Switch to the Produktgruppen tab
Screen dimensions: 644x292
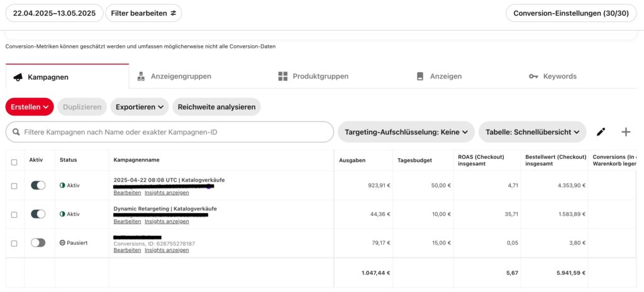313,76
